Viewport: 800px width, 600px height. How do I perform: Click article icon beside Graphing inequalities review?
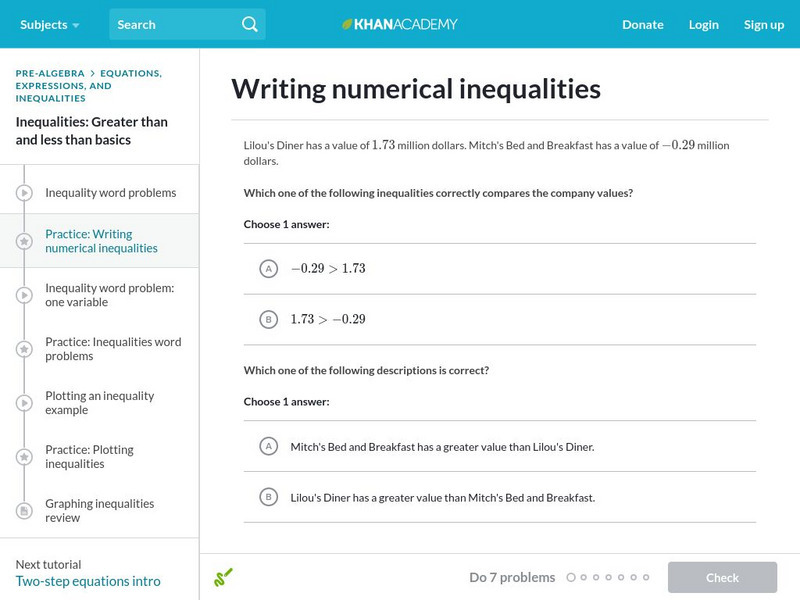pos(24,511)
